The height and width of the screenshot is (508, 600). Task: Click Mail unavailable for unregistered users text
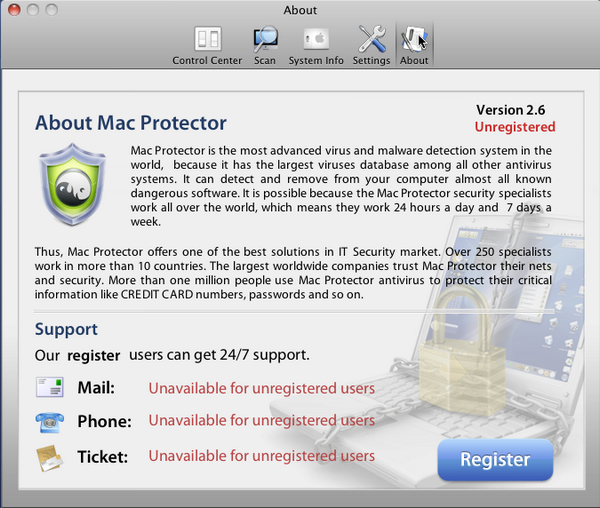point(262,389)
